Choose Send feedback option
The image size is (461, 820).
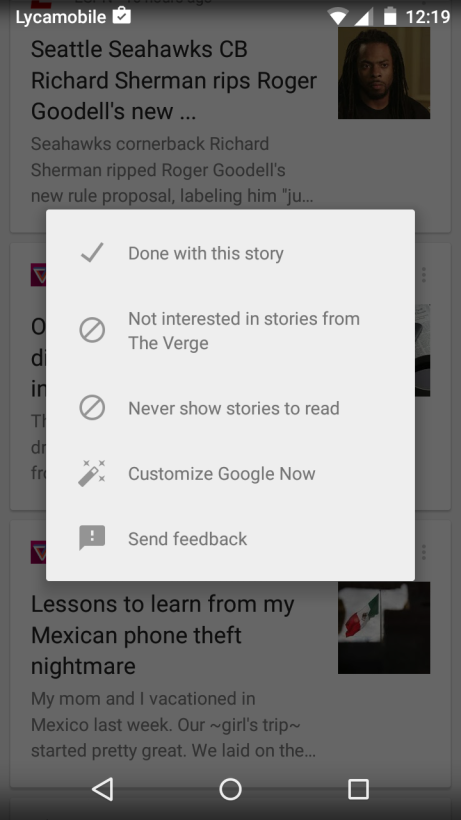(230, 538)
